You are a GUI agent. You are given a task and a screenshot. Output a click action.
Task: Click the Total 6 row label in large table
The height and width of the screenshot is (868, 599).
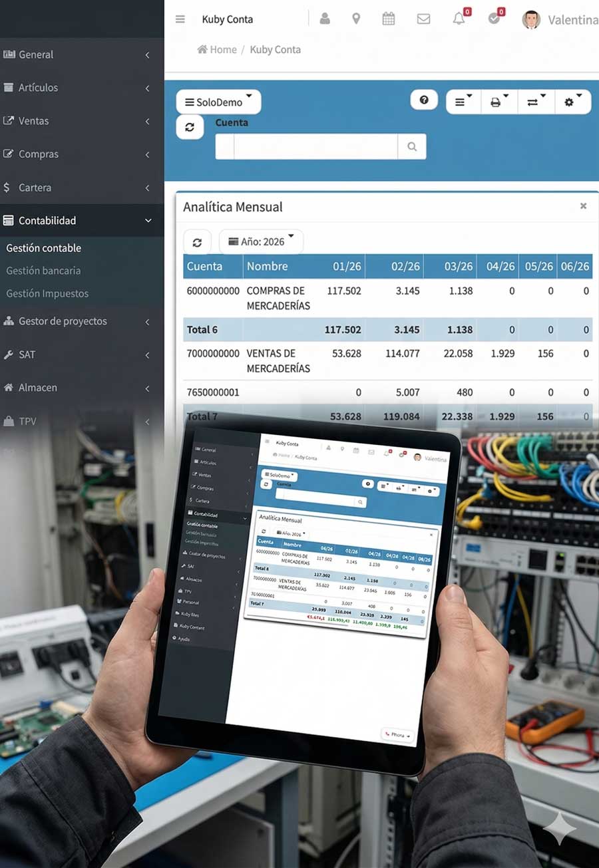[x=202, y=330]
